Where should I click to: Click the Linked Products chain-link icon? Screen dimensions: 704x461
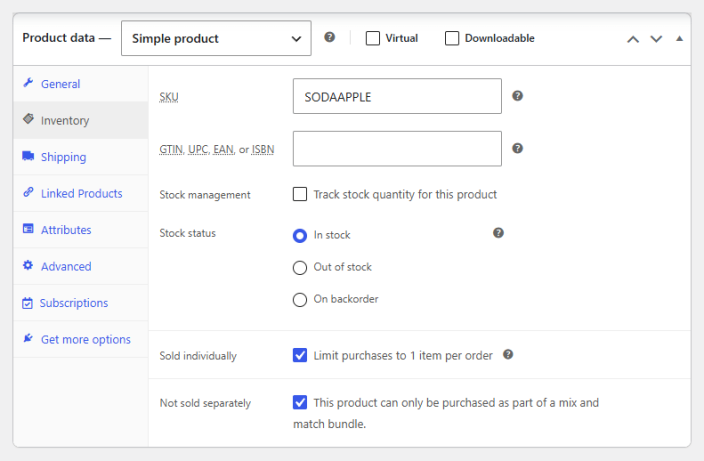click(28, 192)
